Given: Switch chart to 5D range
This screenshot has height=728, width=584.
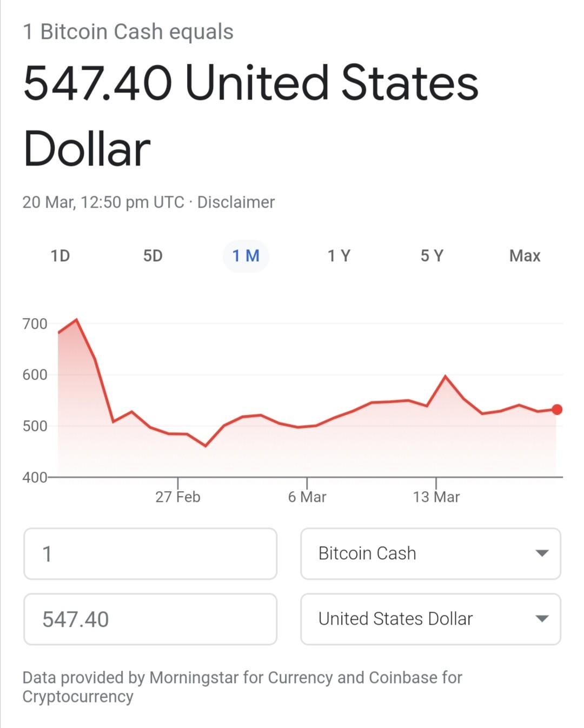Looking at the screenshot, I should coord(153,256).
